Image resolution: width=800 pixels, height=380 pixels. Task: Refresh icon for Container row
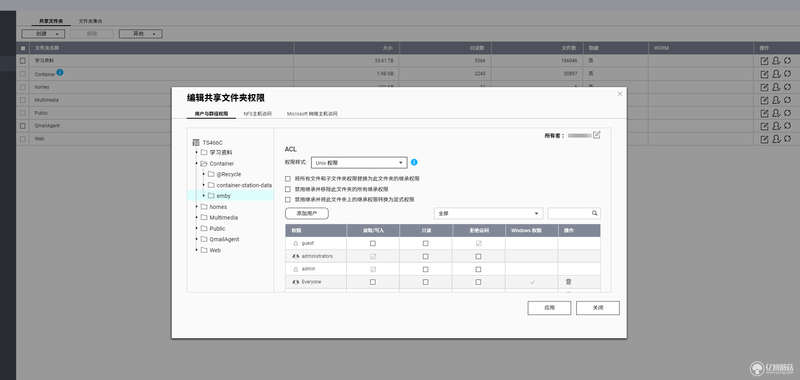click(x=787, y=74)
